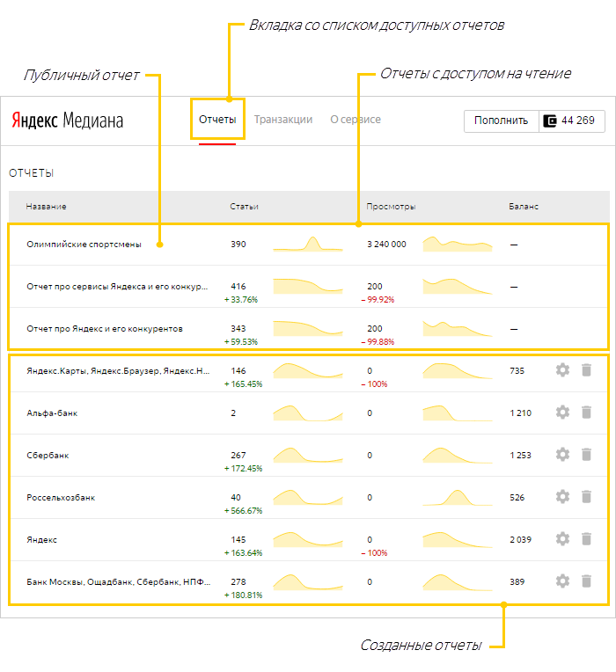Viewport: 616px width, 672px height.
Task: Click the 526 balance value
Action: point(517,498)
